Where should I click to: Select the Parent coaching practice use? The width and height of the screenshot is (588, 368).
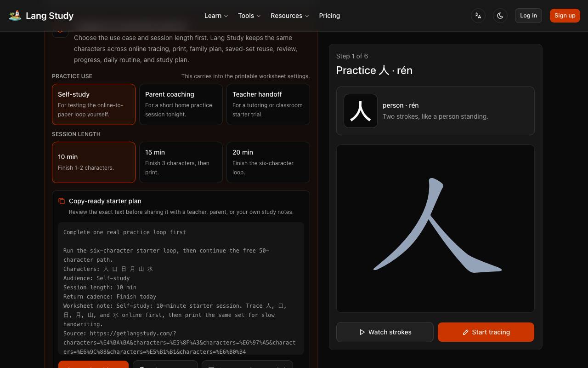181,104
